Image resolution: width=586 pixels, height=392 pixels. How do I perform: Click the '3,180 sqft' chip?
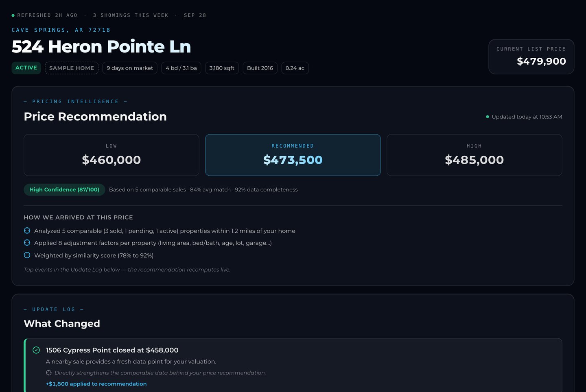[222, 68]
